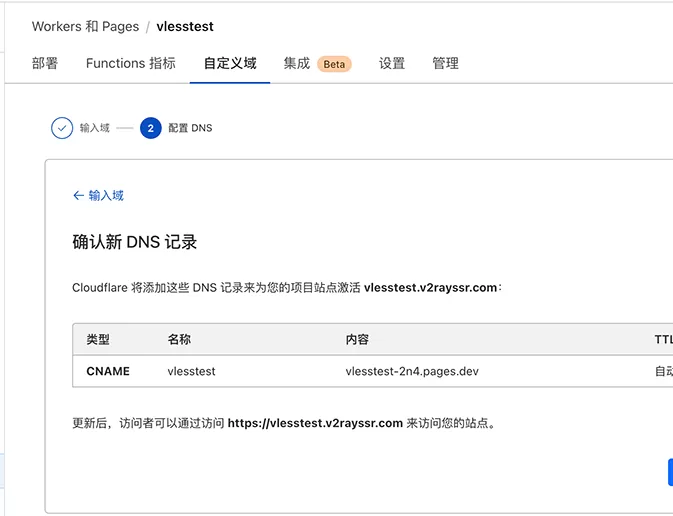Switch to the 部署 tab
Screen dimensions: 673x516
point(45,64)
